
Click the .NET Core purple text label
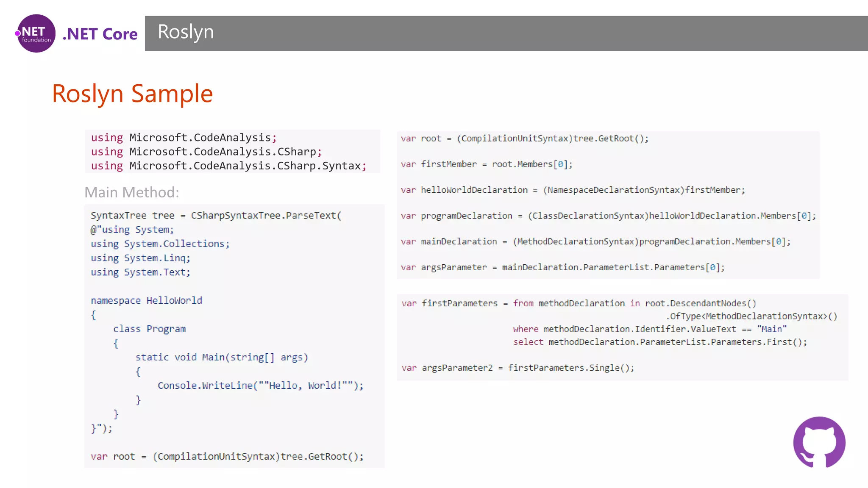(100, 34)
